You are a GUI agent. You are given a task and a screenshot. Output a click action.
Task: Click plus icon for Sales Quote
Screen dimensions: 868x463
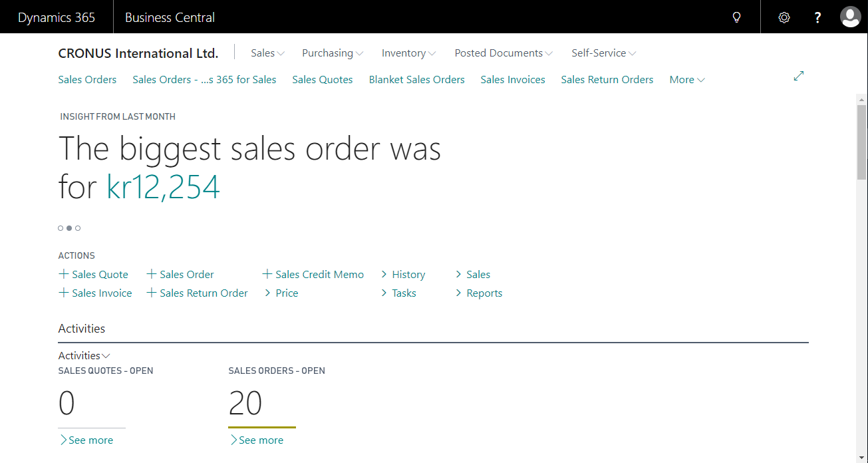(64, 274)
